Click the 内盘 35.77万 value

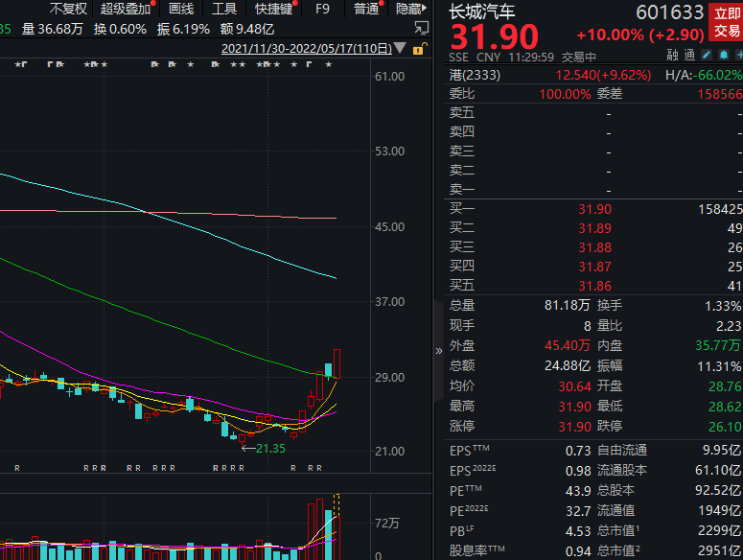717,345
